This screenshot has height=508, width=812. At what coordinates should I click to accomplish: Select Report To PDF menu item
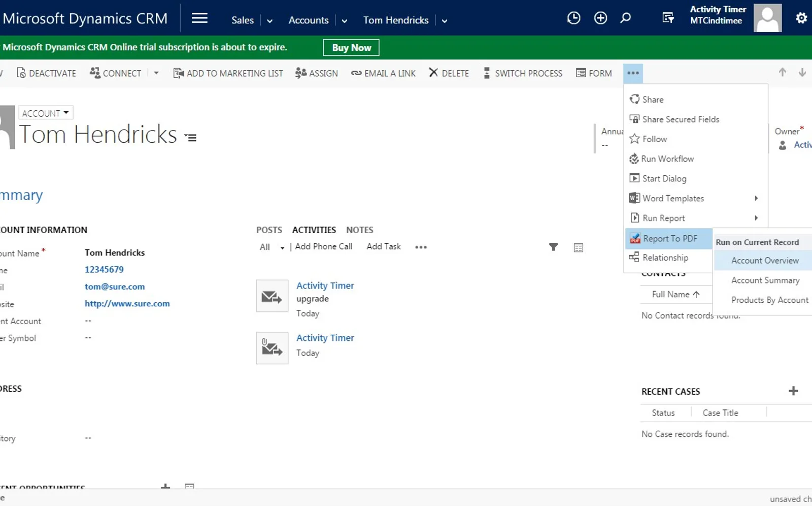(x=669, y=239)
